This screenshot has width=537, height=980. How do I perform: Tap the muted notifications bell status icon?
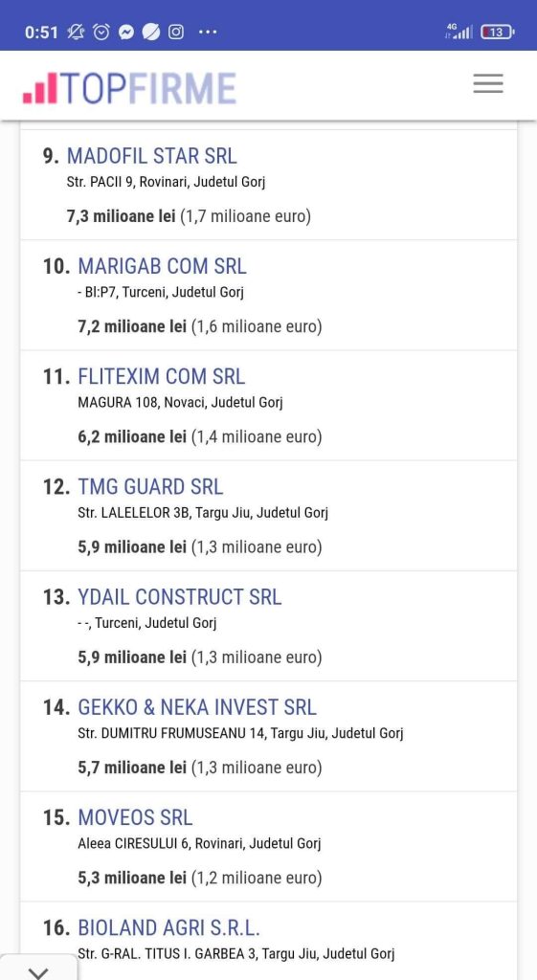coord(76,32)
